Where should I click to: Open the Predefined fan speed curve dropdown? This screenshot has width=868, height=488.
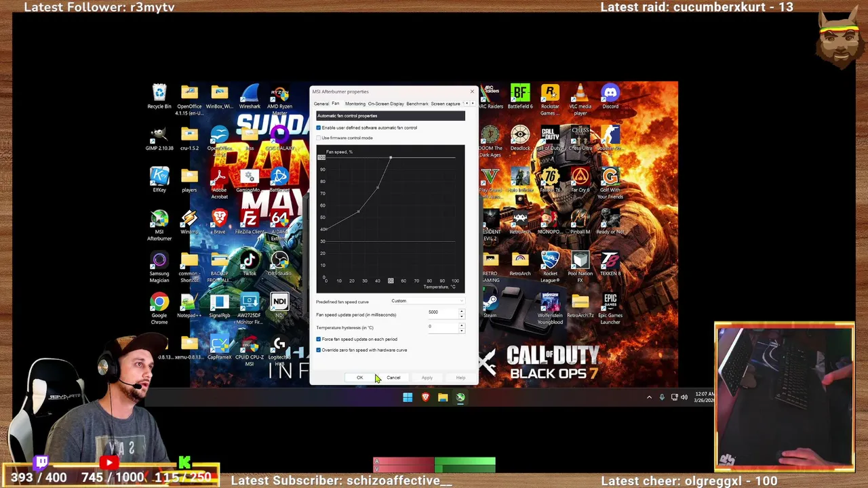pyautogui.click(x=427, y=301)
